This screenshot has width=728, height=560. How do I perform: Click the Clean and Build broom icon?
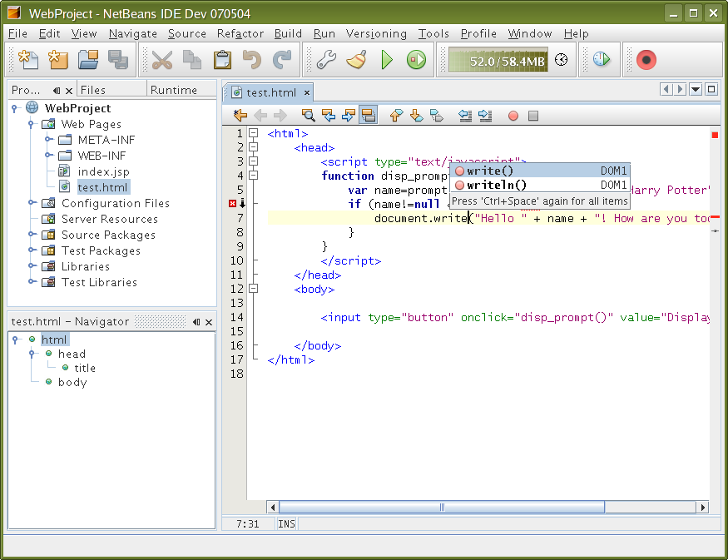[357, 60]
